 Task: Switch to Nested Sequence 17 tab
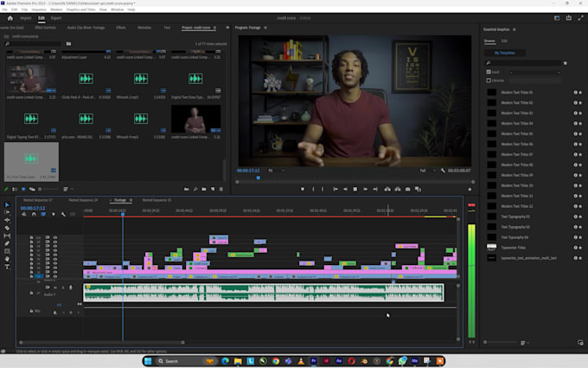37,200
